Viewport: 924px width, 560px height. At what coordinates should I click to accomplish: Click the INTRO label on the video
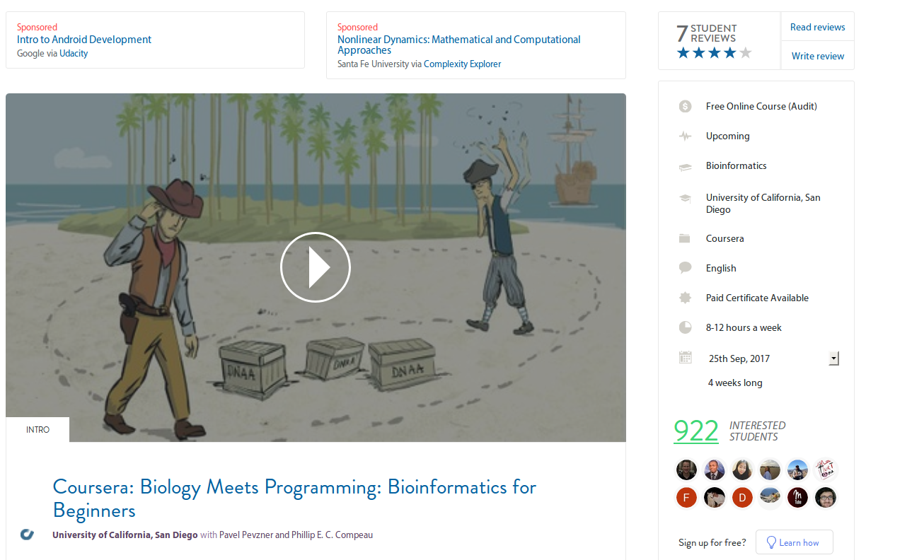pyautogui.click(x=37, y=429)
